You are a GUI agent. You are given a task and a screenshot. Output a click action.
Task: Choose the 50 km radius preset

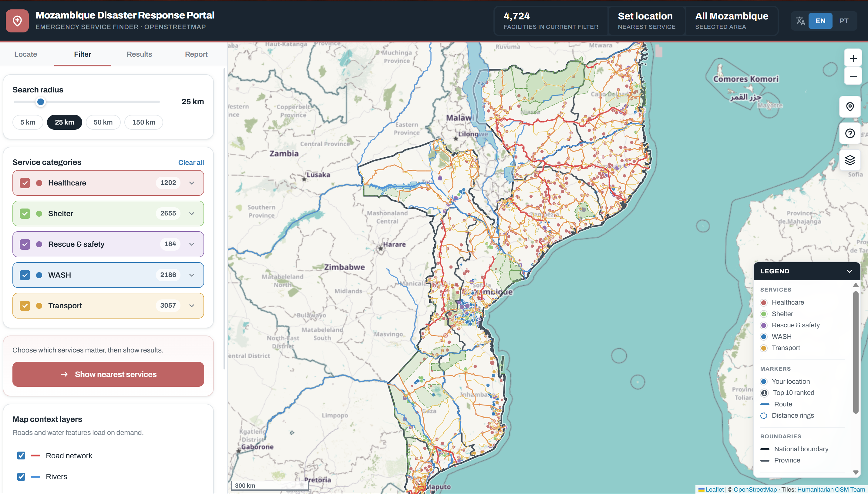pyautogui.click(x=103, y=122)
